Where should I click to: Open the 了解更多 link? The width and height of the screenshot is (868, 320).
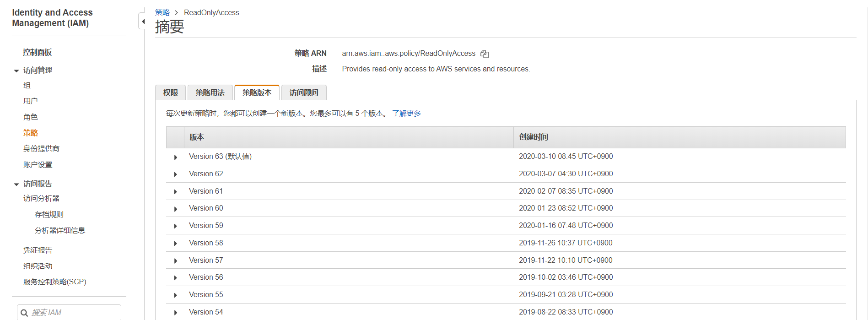point(406,113)
